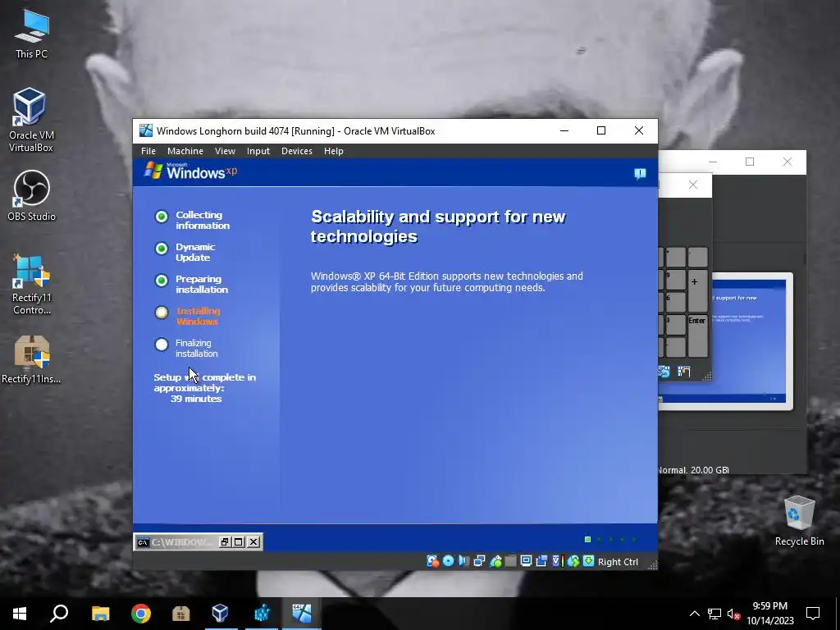
Task: Select Rectify11 Control Center desktop shortcut
Action: click(31, 285)
